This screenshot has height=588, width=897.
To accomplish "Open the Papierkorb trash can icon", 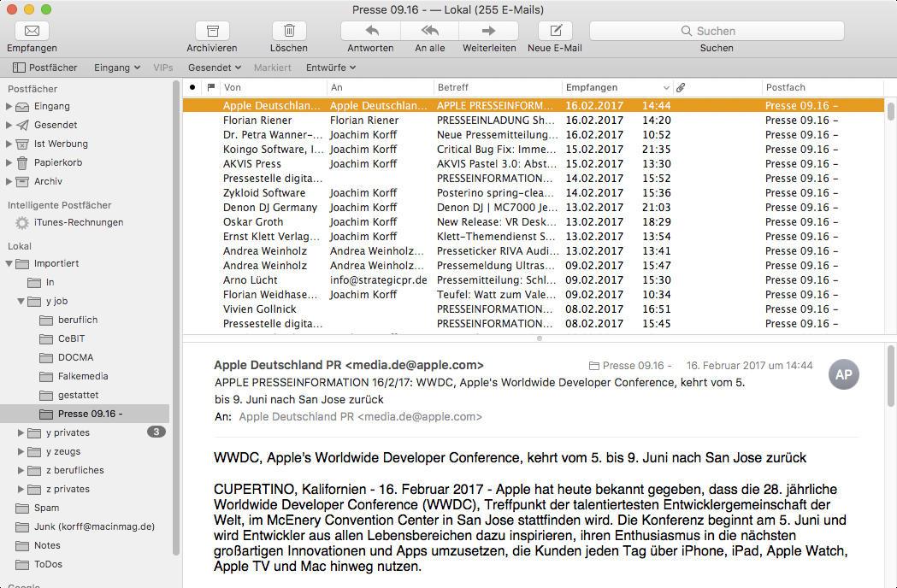I will (22, 163).
